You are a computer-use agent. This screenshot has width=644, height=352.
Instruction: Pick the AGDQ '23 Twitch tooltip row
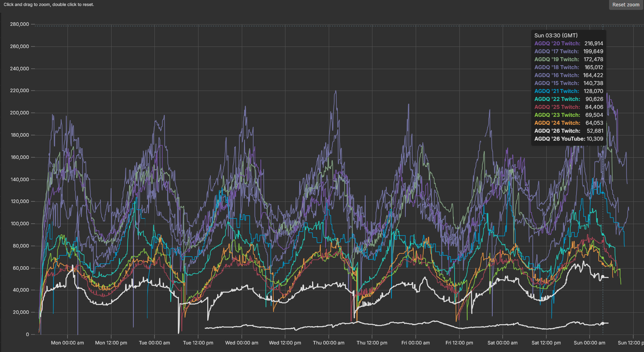tap(569, 115)
